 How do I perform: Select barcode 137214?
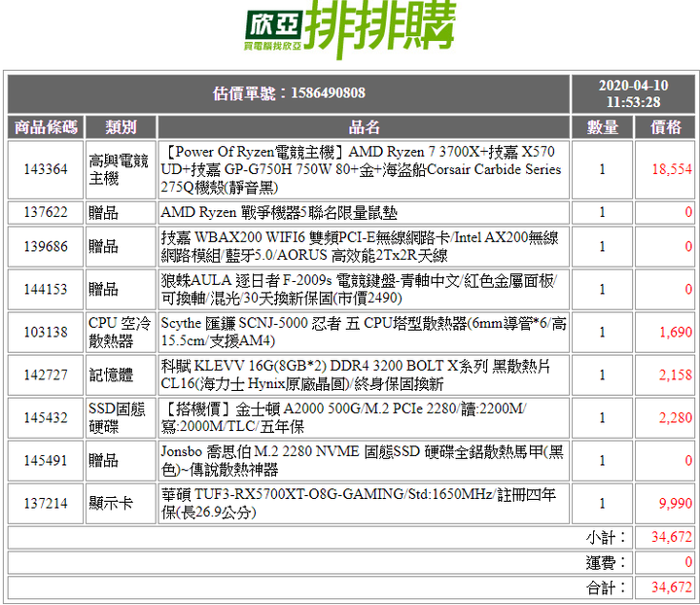(46, 504)
